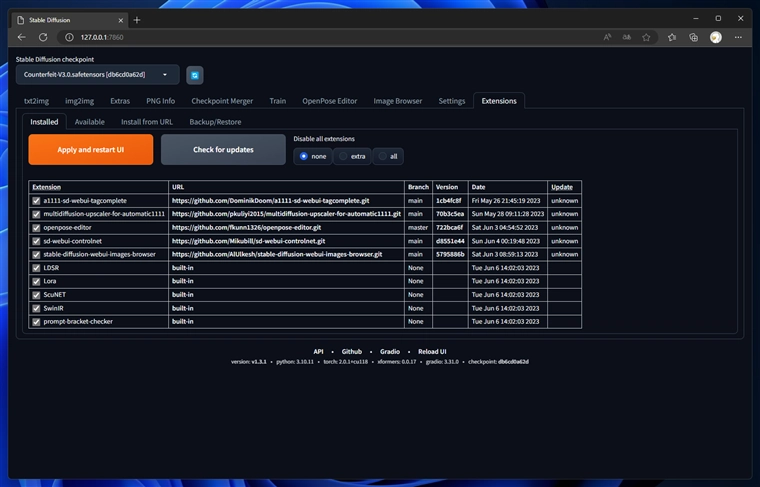Open the Train tab
The height and width of the screenshot is (487, 760).
point(277,101)
